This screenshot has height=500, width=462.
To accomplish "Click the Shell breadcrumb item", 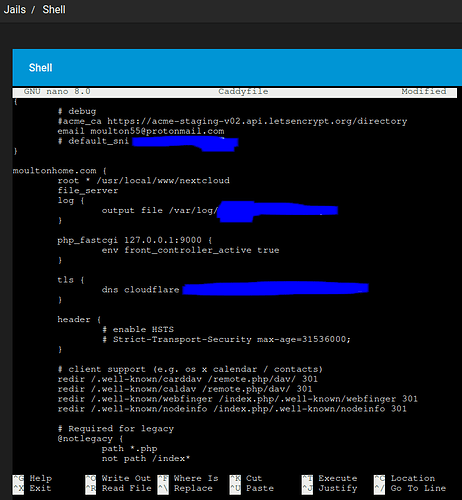I will click(x=54, y=9).
